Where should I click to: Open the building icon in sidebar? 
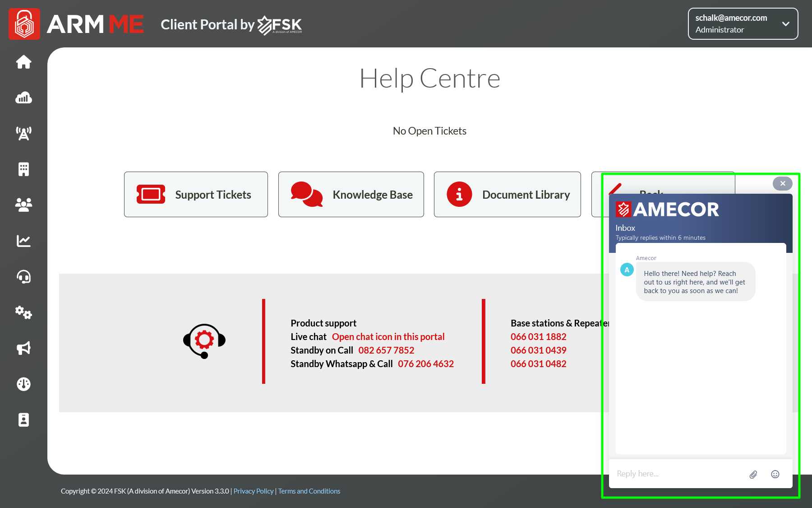click(x=23, y=169)
